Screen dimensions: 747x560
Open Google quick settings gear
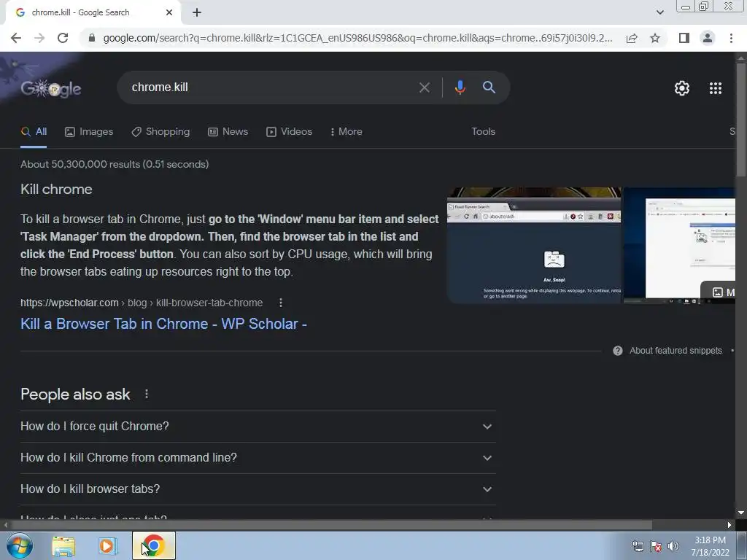(x=682, y=88)
